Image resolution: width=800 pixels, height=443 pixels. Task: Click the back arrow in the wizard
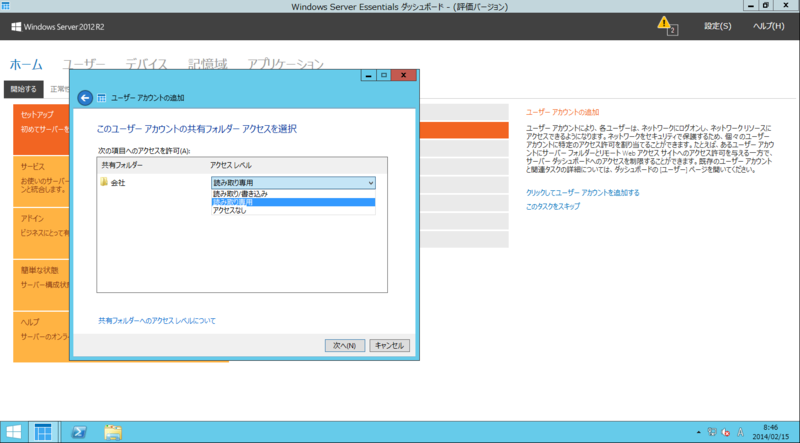click(85, 98)
